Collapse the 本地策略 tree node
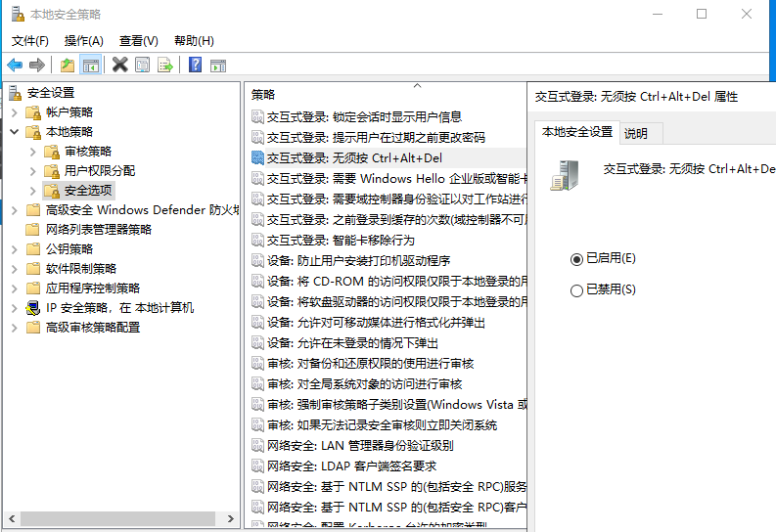 tap(14, 131)
